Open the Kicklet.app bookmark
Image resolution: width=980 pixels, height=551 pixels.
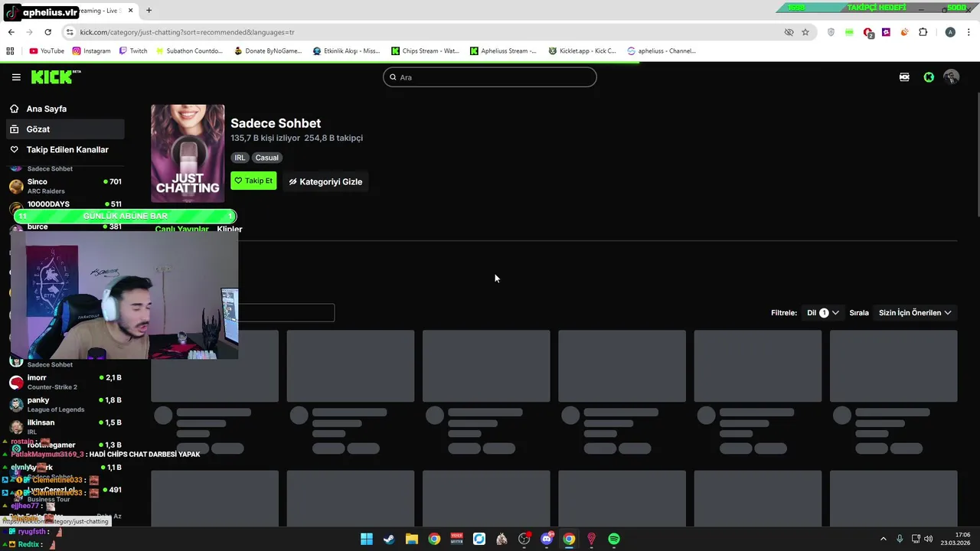(582, 51)
